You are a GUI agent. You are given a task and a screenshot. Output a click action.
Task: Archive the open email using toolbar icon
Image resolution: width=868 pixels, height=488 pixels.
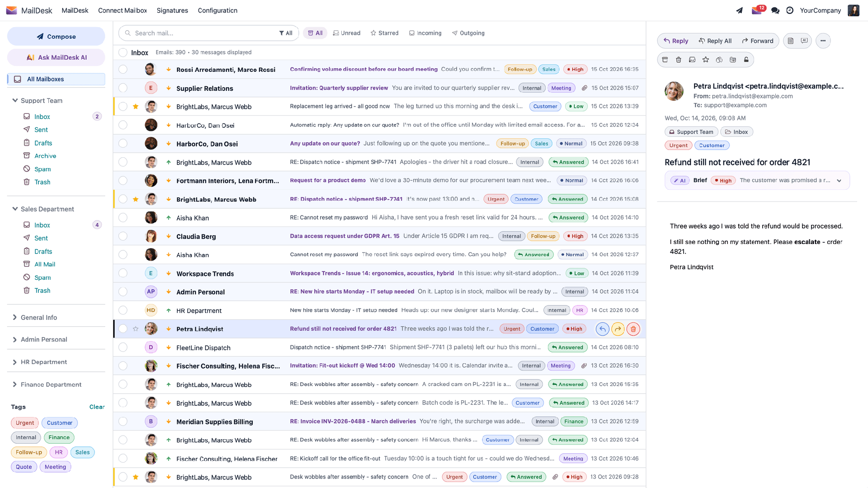(x=665, y=60)
